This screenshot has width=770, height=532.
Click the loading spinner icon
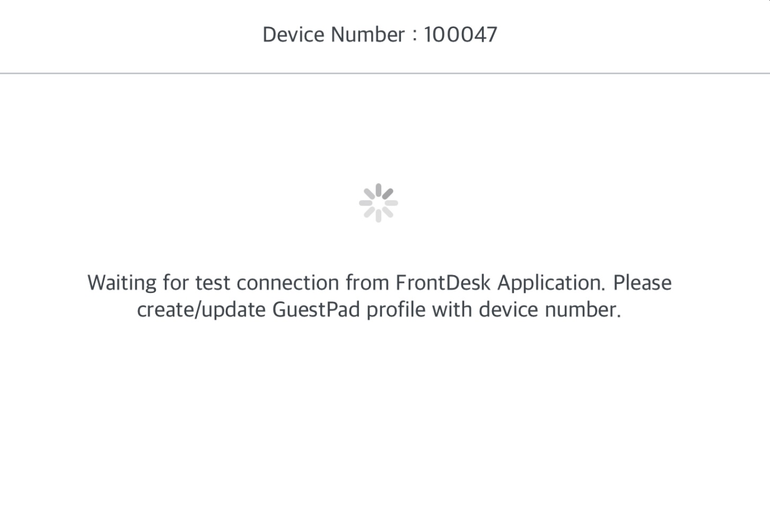pos(378,203)
